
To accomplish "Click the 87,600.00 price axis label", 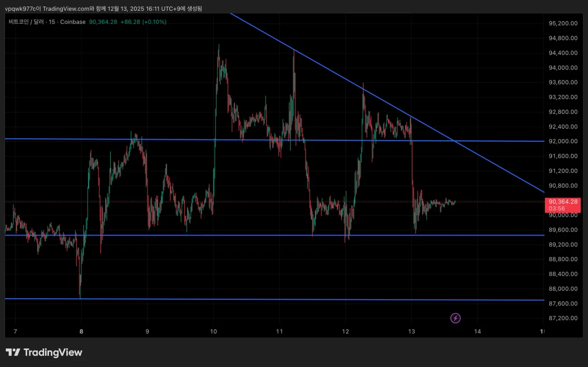I will coord(562,303).
